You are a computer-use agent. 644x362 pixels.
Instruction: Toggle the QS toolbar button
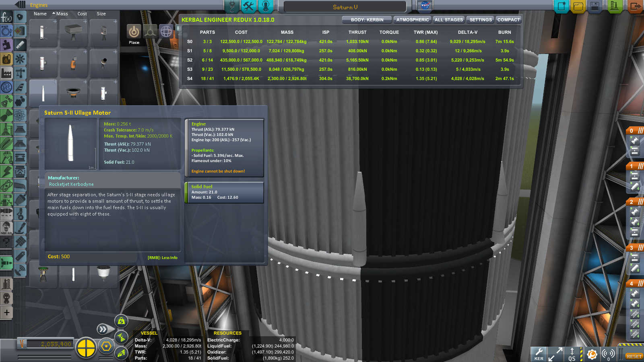[x=572, y=354]
